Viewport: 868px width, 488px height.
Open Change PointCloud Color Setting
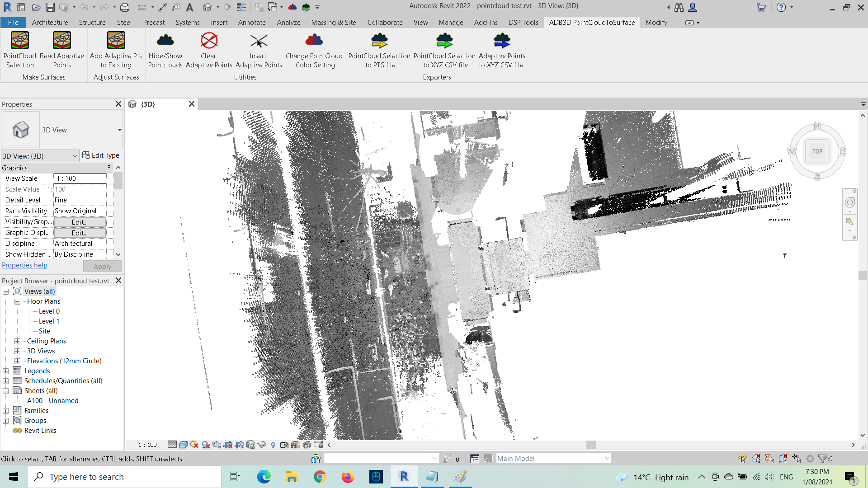click(314, 50)
